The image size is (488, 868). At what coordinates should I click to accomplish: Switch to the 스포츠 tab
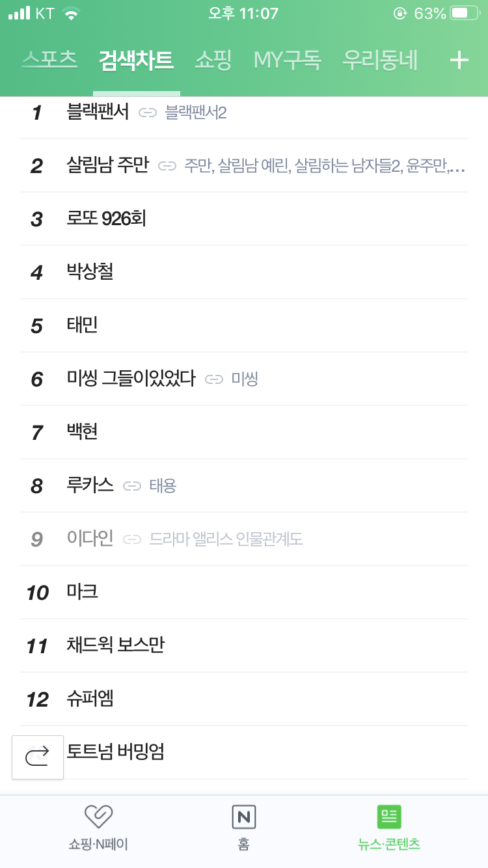49,60
